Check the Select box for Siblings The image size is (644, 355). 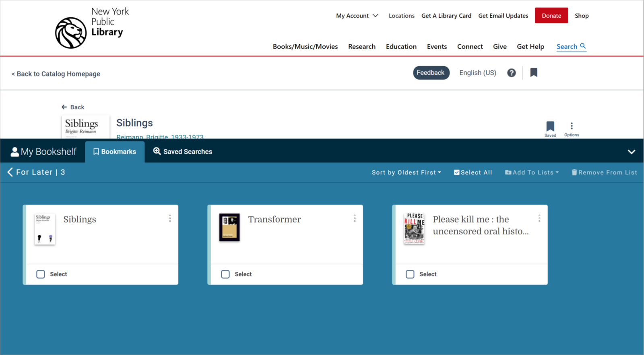click(41, 274)
